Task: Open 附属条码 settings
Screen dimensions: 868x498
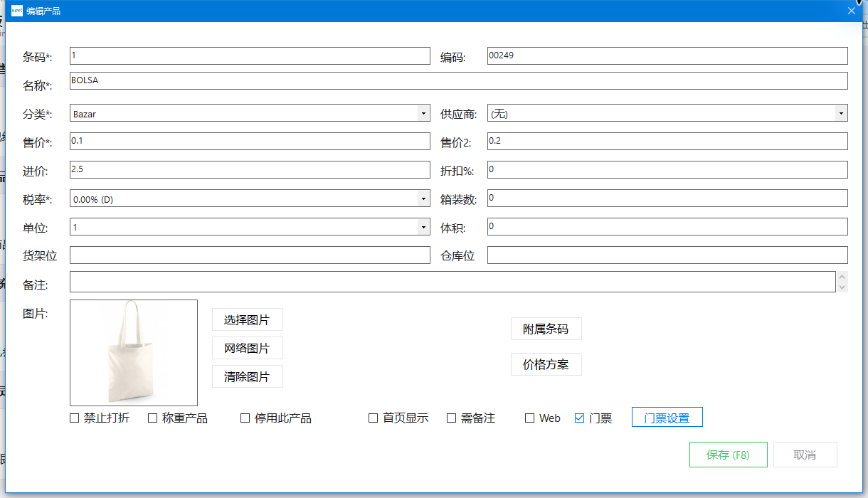Action: click(x=546, y=329)
